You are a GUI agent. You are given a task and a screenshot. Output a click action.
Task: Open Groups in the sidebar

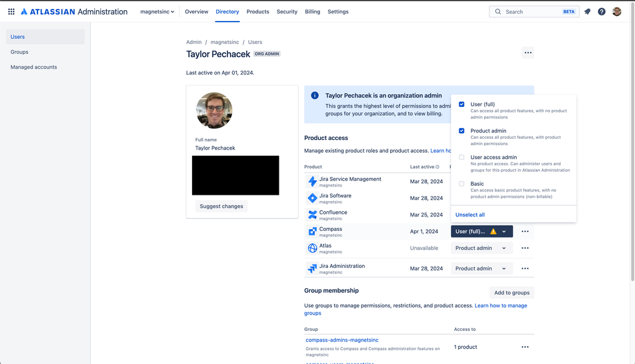click(45, 52)
